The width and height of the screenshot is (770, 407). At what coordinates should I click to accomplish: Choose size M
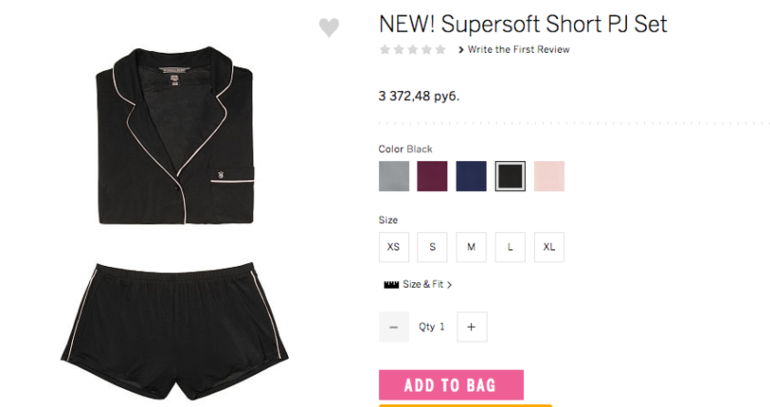(471, 247)
